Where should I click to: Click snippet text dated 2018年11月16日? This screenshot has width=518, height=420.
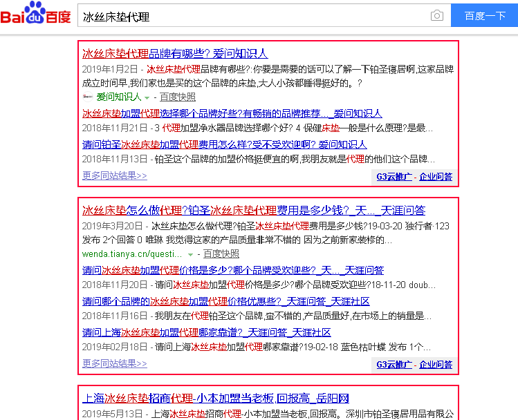click(257, 316)
